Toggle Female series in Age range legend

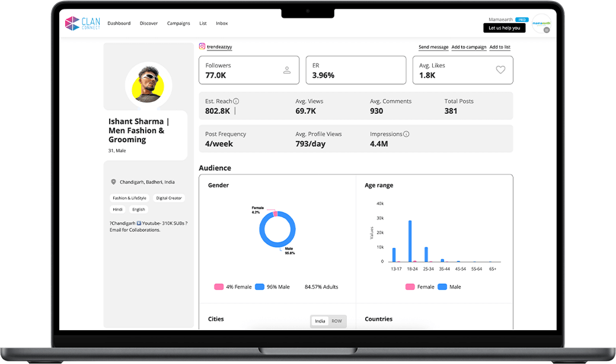pos(420,287)
